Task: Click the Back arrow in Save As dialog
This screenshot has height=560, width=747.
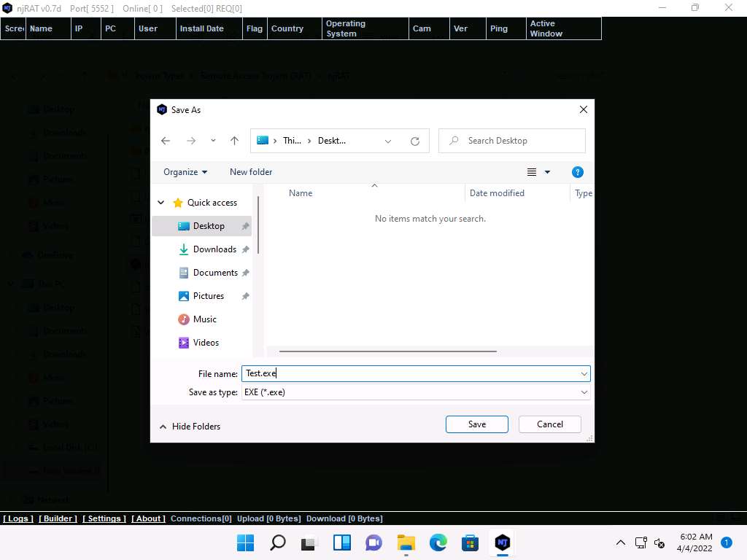Action: pyautogui.click(x=166, y=141)
